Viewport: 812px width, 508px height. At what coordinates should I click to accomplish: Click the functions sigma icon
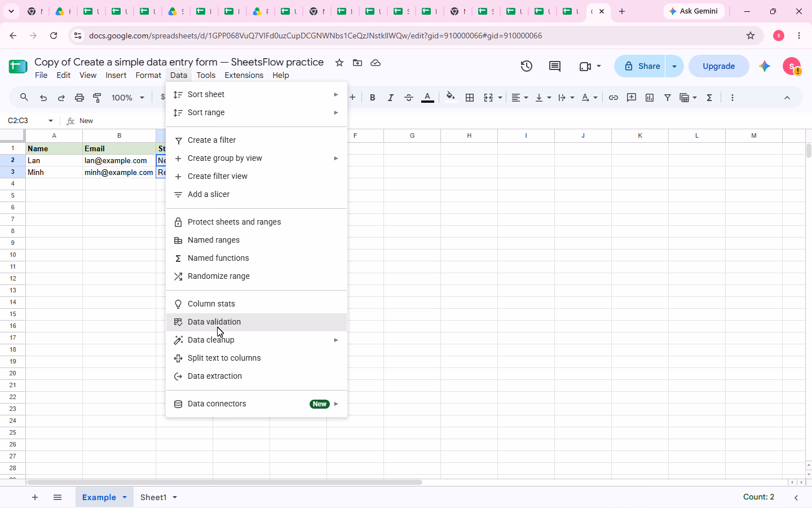click(x=709, y=98)
